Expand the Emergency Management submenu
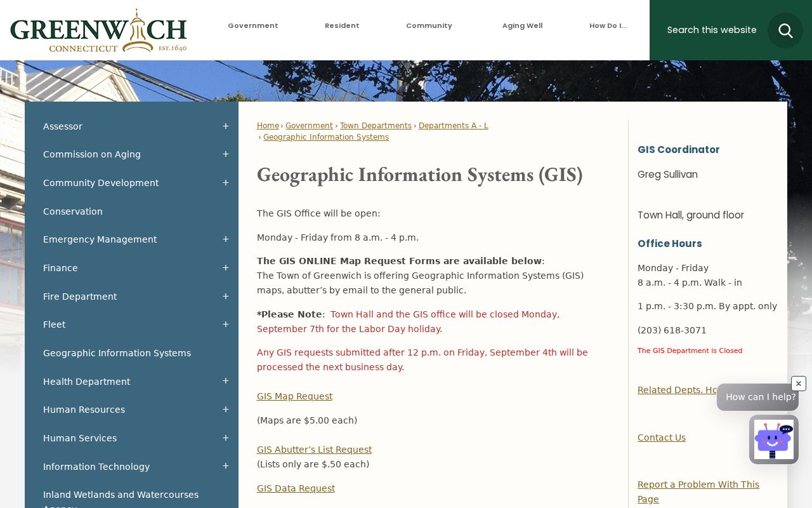The height and width of the screenshot is (508, 812). point(225,239)
